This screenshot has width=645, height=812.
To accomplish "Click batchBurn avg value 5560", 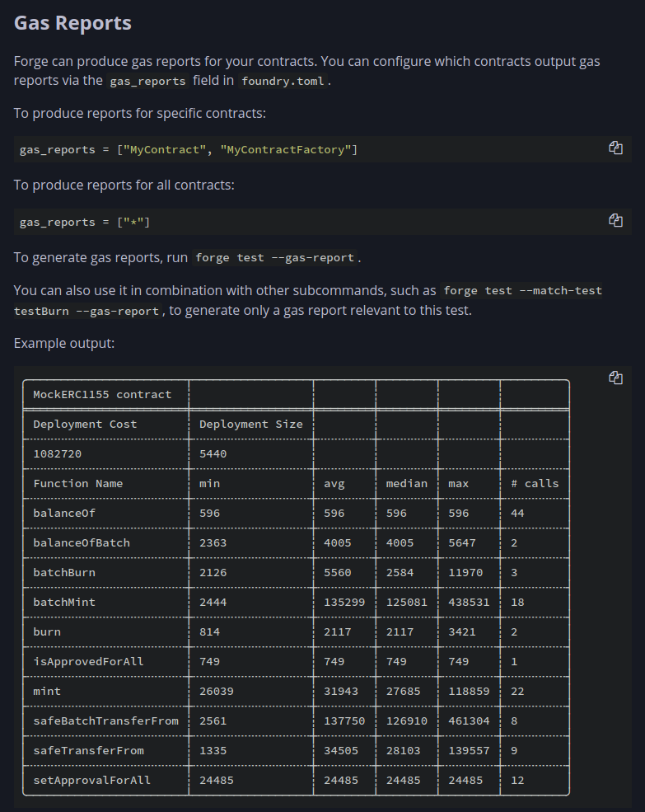I will [x=338, y=573].
